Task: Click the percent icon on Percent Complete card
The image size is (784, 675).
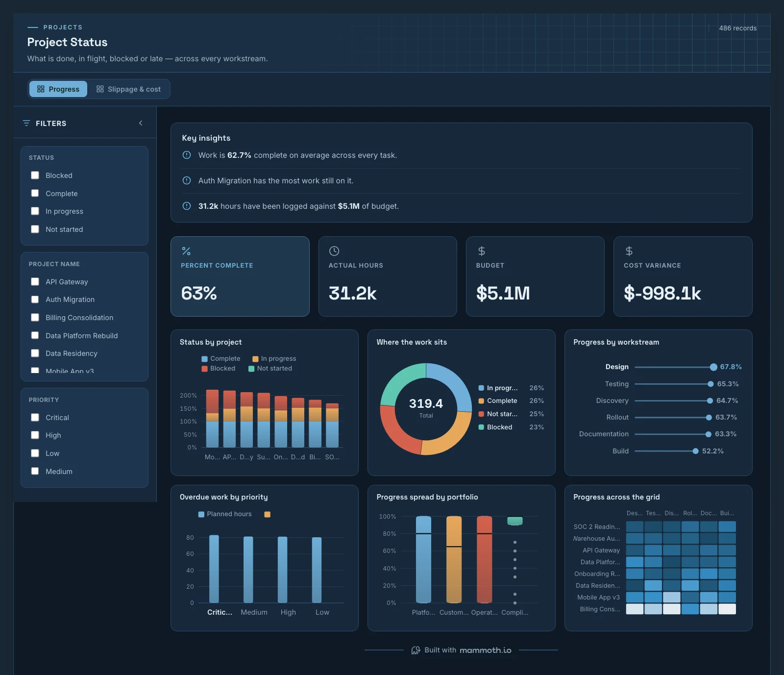Action: [186, 251]
